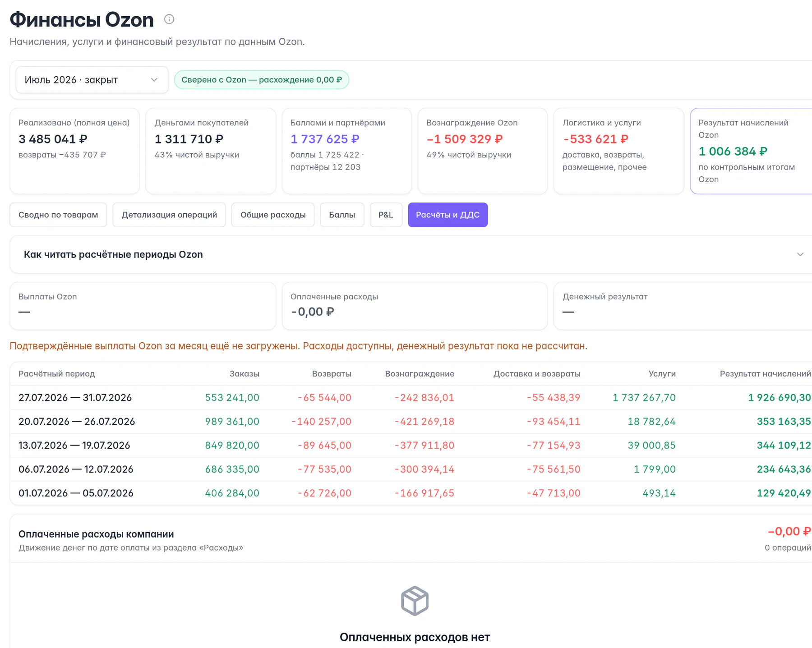Open the Июль 2026 · закрыт period dropdown
Screen dimensions: 812x648
92,80
